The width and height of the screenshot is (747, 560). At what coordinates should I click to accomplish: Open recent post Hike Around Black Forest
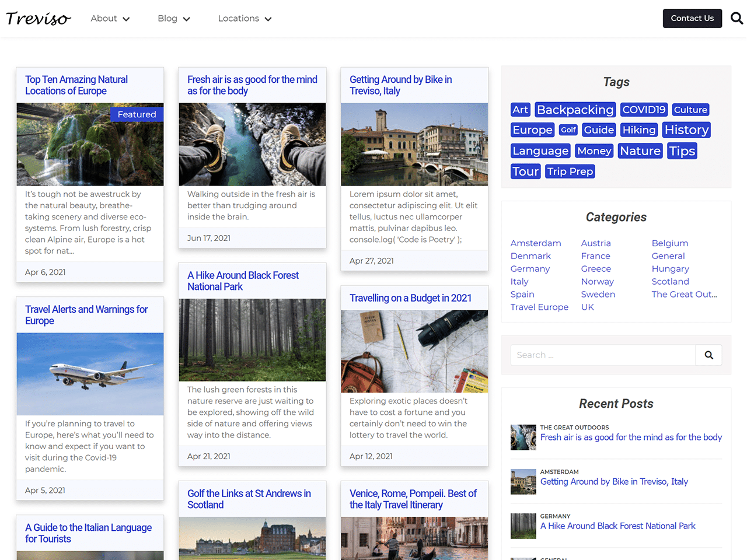tap(618, 526)
